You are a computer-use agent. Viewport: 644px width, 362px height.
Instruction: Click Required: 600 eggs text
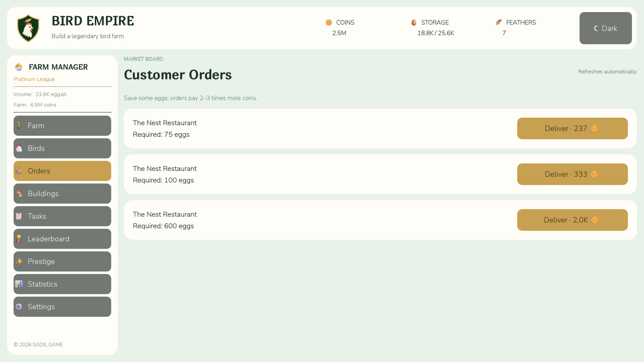point(163,226)
